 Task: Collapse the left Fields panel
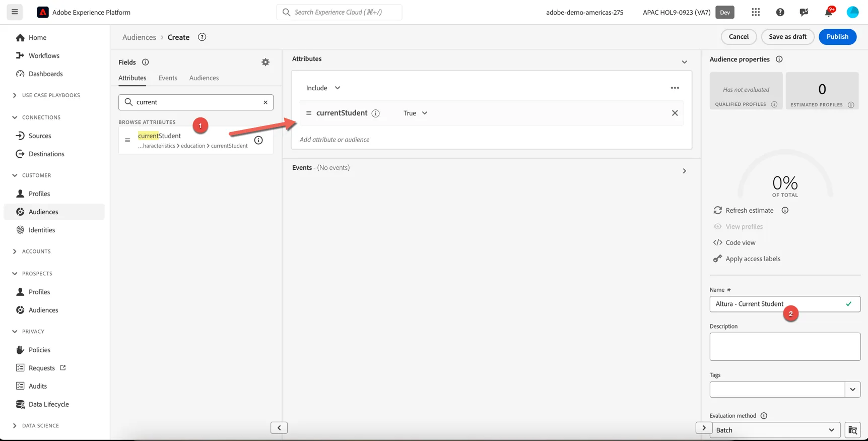pyautogui.click(x=279, y=427)
